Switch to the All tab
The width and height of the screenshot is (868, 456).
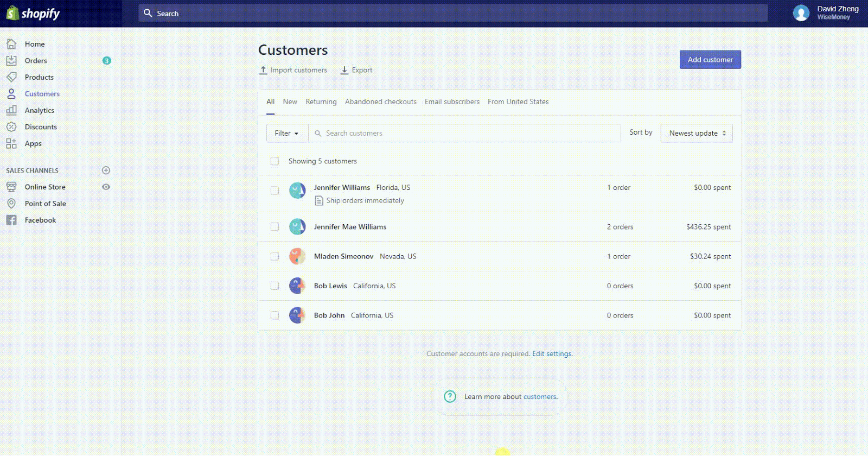[x=270, y=102]
